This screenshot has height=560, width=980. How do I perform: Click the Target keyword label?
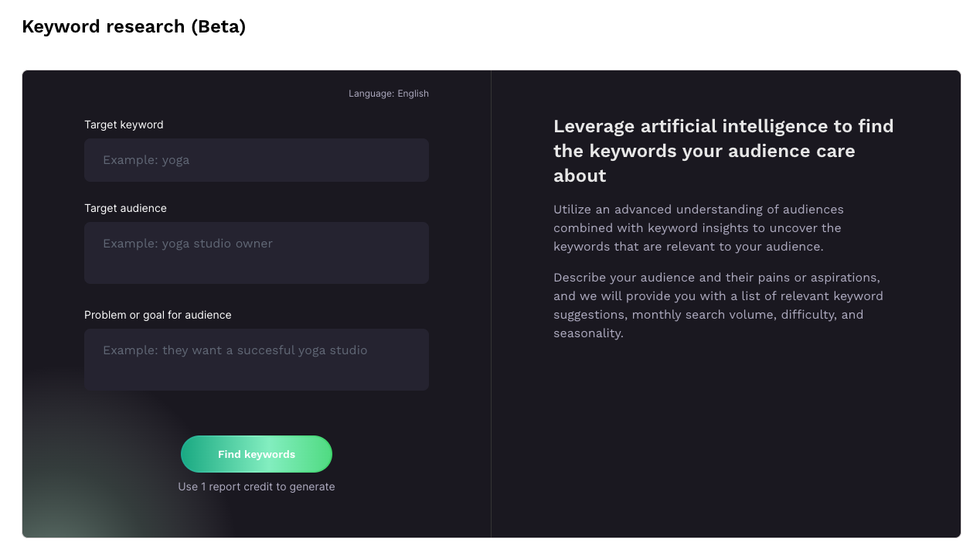coord(124,125)
